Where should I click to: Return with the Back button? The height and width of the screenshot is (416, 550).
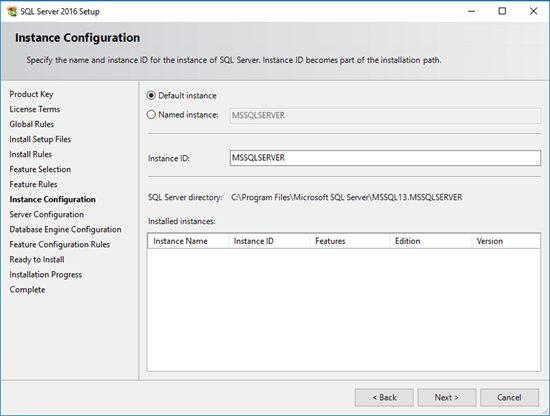point(384,397)
